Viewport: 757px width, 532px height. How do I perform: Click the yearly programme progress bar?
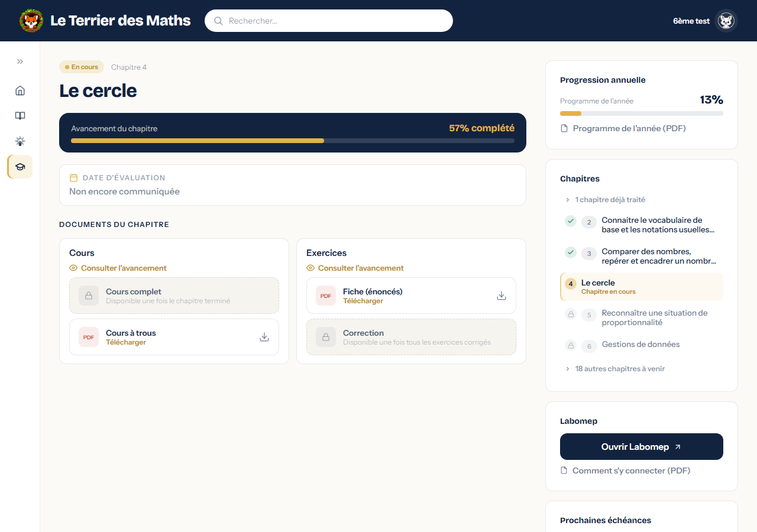pyautogui.click(x=642, y=113)
